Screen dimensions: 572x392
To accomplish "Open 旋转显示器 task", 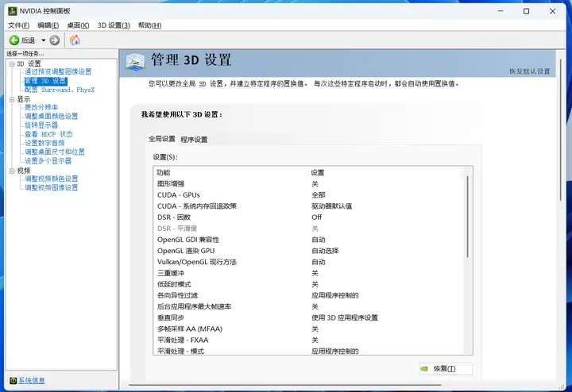I will pyautogui.click(x=41, y=125).
